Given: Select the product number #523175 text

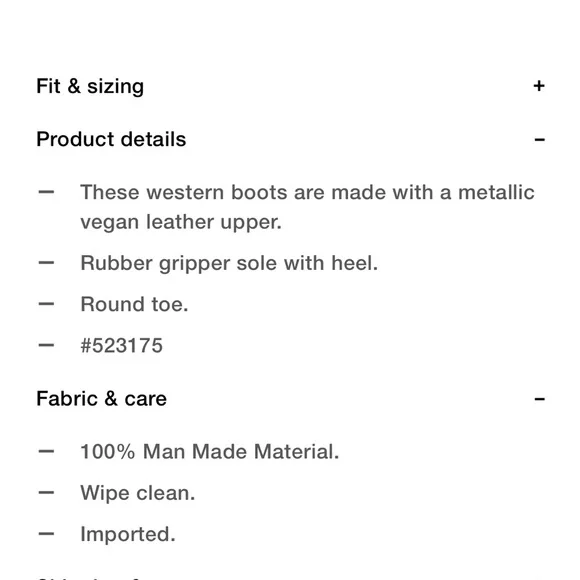Looking at the screenshot, I should tap(121, 345).
